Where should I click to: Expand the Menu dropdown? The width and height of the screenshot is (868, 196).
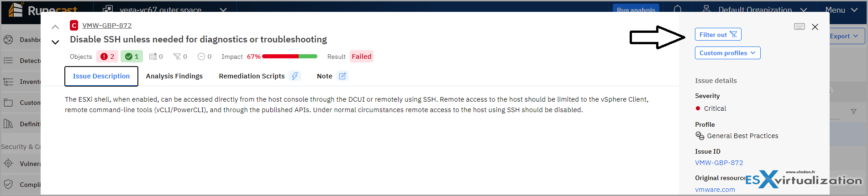[x=841, y=10]
